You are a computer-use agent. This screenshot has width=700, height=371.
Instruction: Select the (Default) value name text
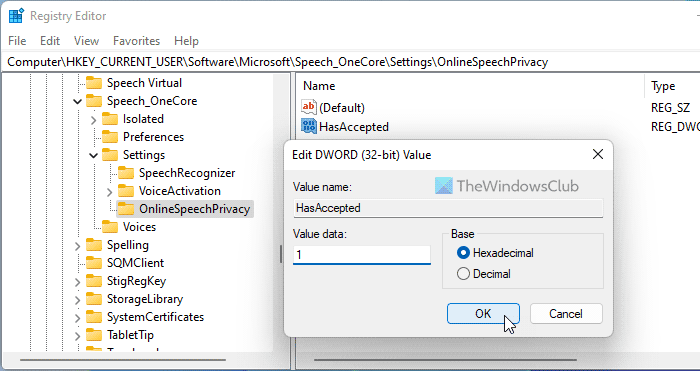(x=342, y=108)
